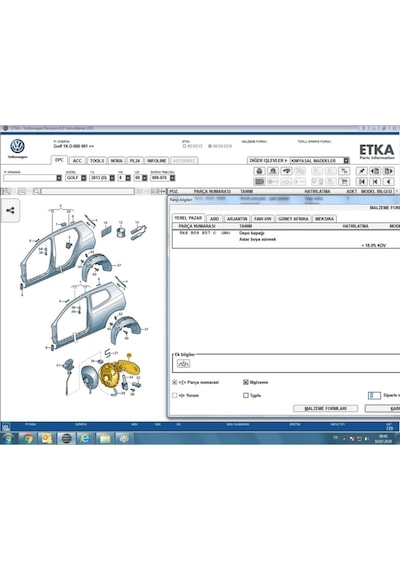400x570 pixels.
Task: Open File Explorer folder in the taskbar
Action: [105, 438]
